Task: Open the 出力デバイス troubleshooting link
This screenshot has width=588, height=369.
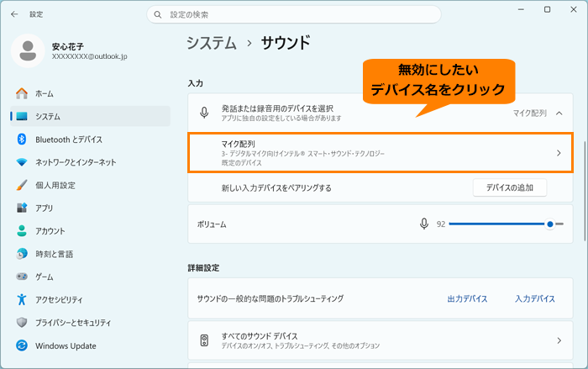Action: pos(467,298)
